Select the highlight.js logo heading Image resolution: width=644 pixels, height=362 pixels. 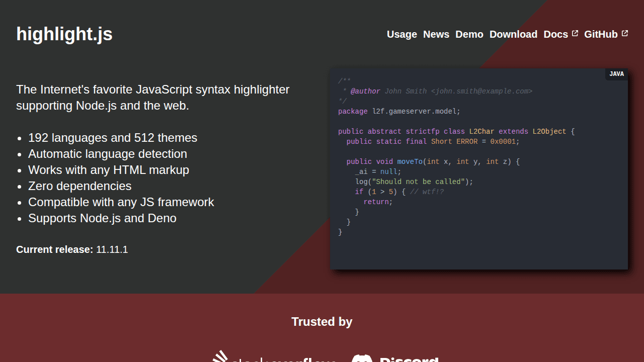(x=64, y=34)
